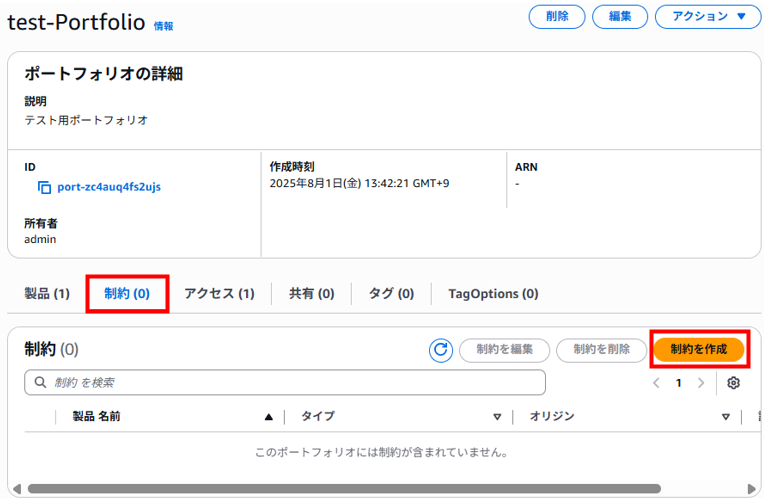
Task: Switch to the 共有 (0) tab
Action: (312, 293)
